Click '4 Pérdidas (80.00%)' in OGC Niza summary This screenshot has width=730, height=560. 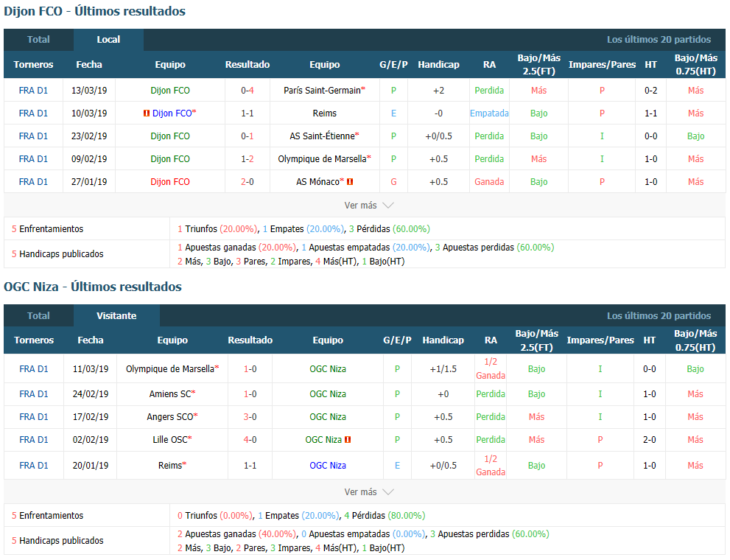[x=385, y=516]
